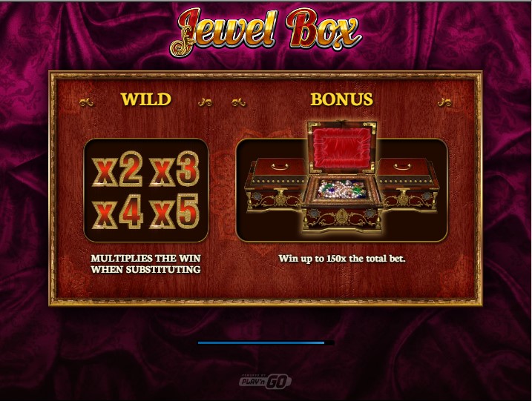Click the red velvet lid lining
532x401 pixels.
[x=342, y=148]
